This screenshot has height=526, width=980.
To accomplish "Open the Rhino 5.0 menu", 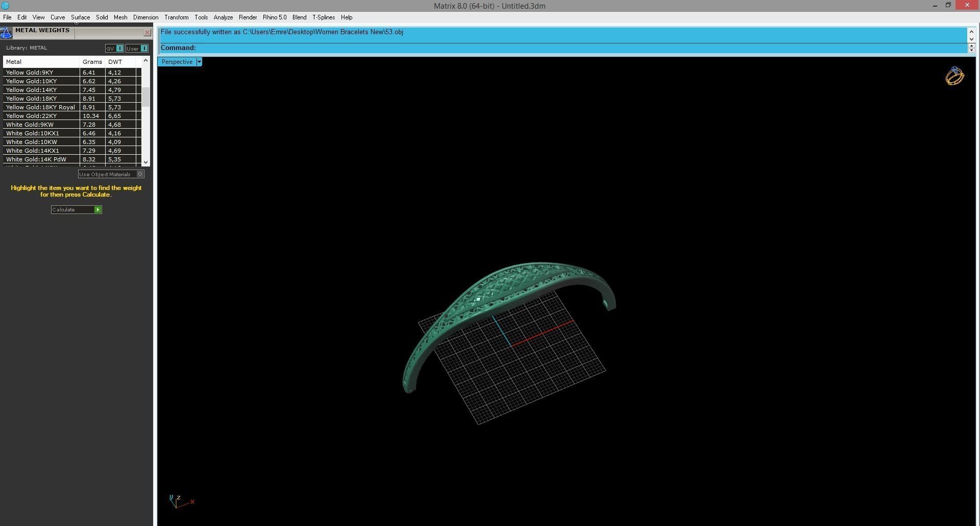I will [275, 17].
